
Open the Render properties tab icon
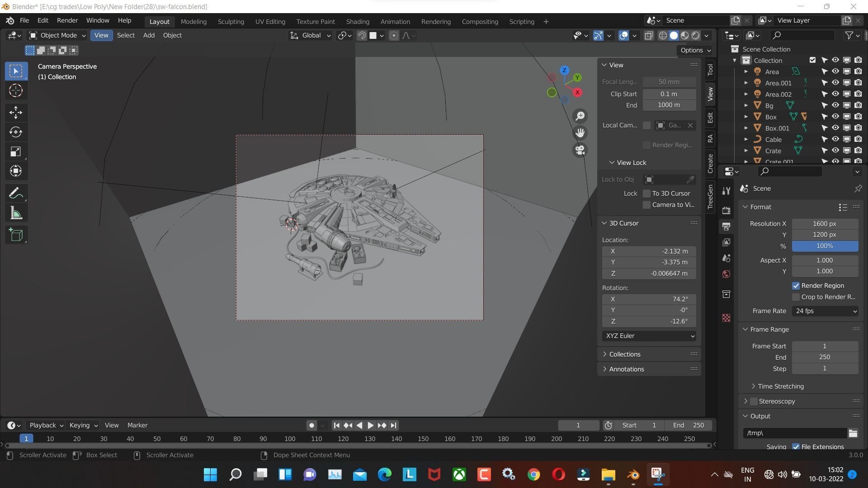[726, 210]
